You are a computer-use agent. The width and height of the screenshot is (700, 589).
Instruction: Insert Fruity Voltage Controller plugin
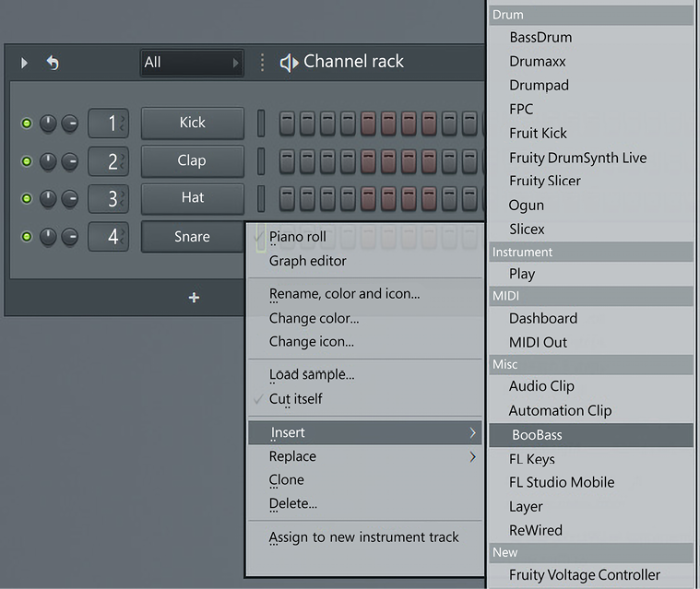click(x=591, y=575)
